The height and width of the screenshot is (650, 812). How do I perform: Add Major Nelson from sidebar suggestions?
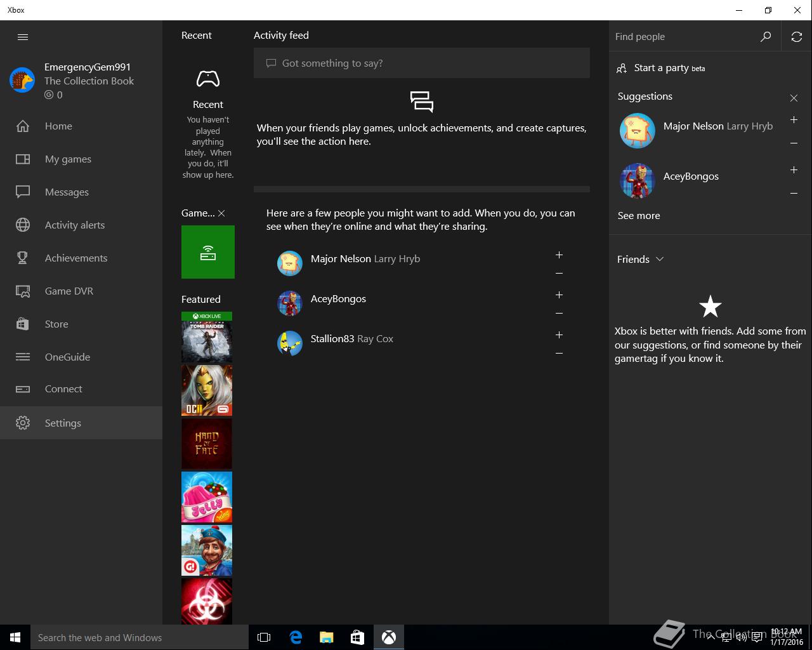(794, 119)
